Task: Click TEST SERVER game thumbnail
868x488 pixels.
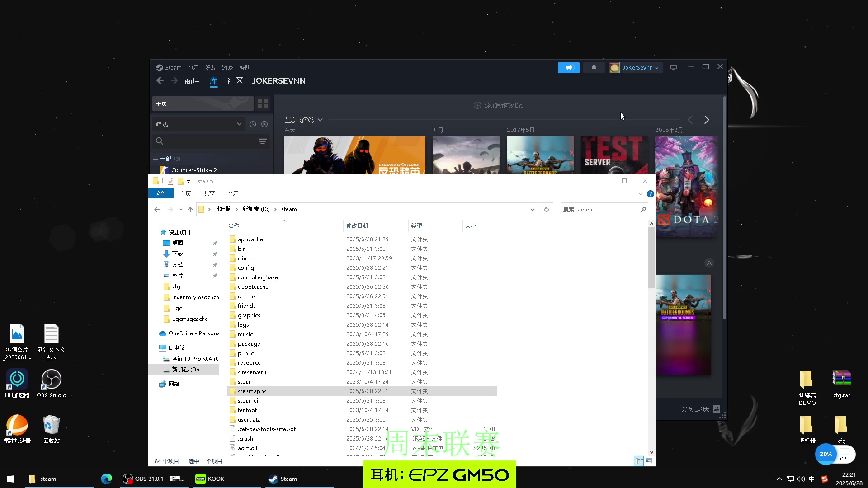Action: pos(614,155)
